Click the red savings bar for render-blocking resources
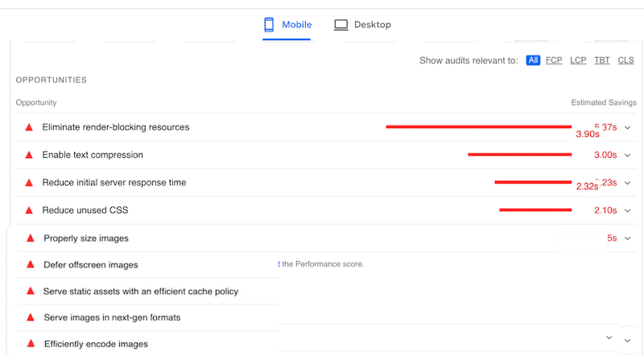 point(478,126)
